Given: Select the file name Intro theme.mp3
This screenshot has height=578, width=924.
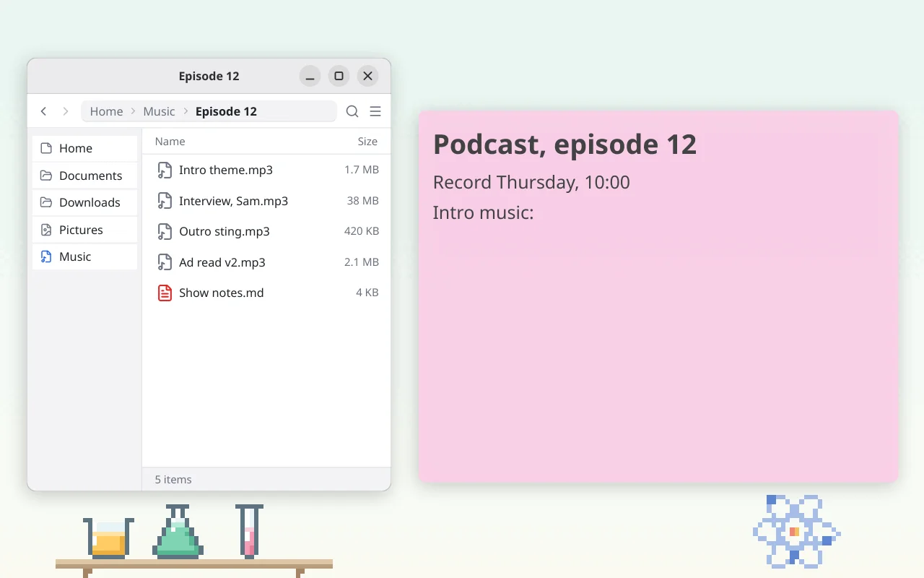Looking at the screenshot, I should pyautogui.click(x=226, y=171).
